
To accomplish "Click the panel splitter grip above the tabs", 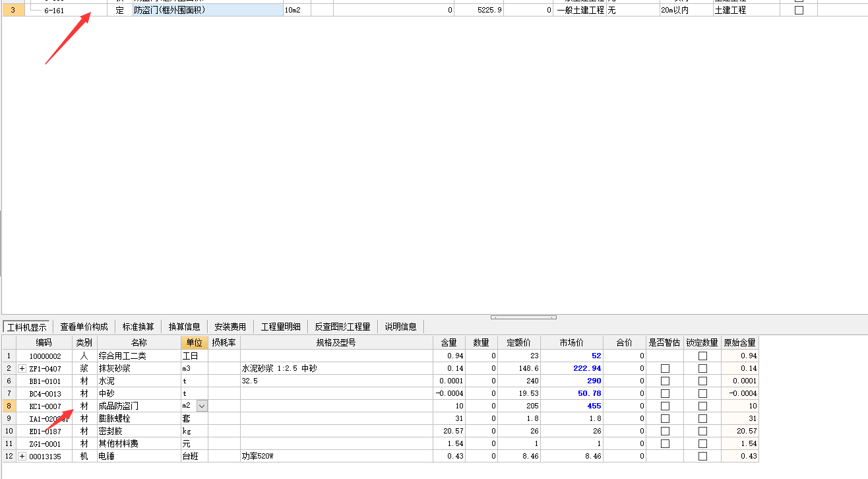I will (x=523, y=317).
